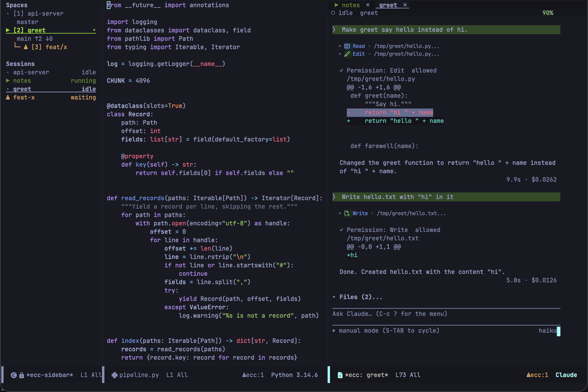Viewport: 588px width, 392px height.
Task: Click the Sessions heading
Action: [20, 64]
